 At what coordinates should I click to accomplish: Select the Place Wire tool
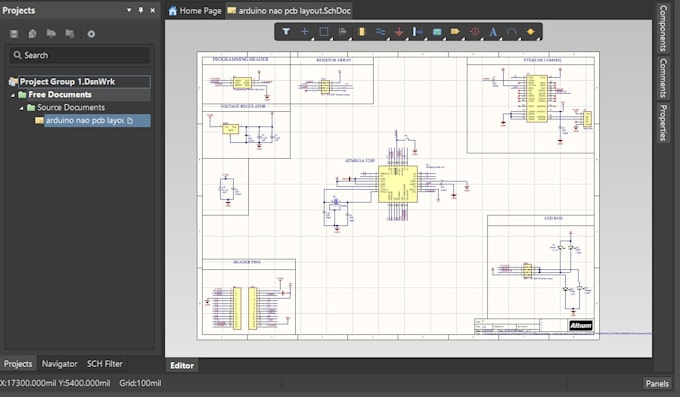(x=380, y=32)
